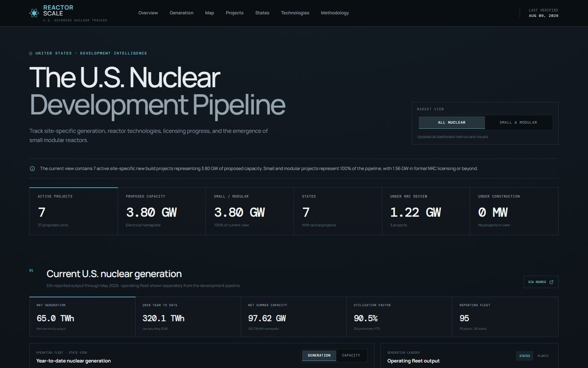Open the Overview nav item

148,13
